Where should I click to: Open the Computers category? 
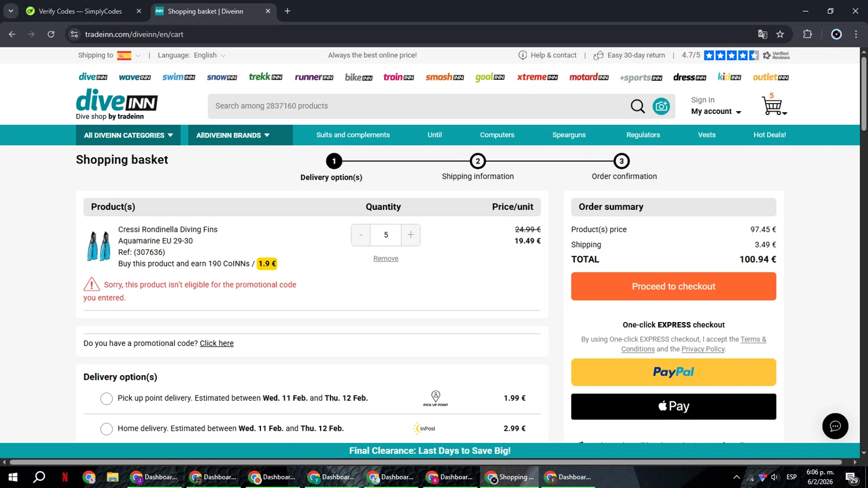pyautogui.click(x=497, y=135)
